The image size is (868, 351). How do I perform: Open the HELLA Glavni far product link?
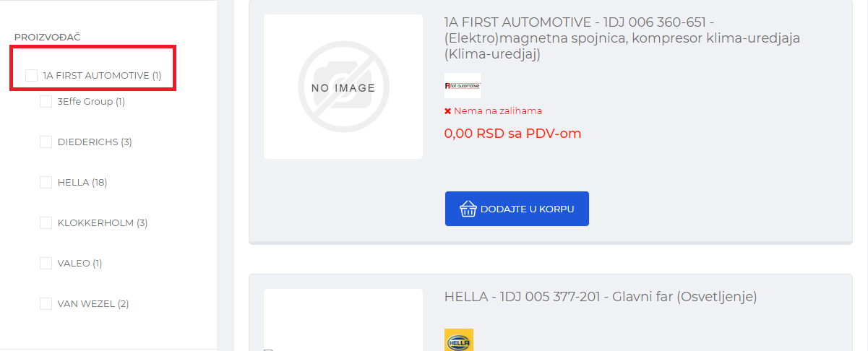pos(601,297)
